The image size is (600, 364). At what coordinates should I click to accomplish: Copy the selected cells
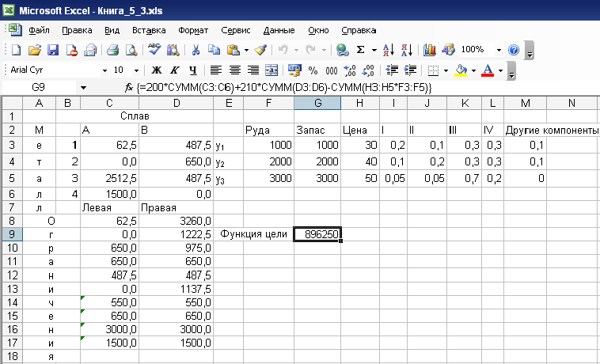[214, 50]
